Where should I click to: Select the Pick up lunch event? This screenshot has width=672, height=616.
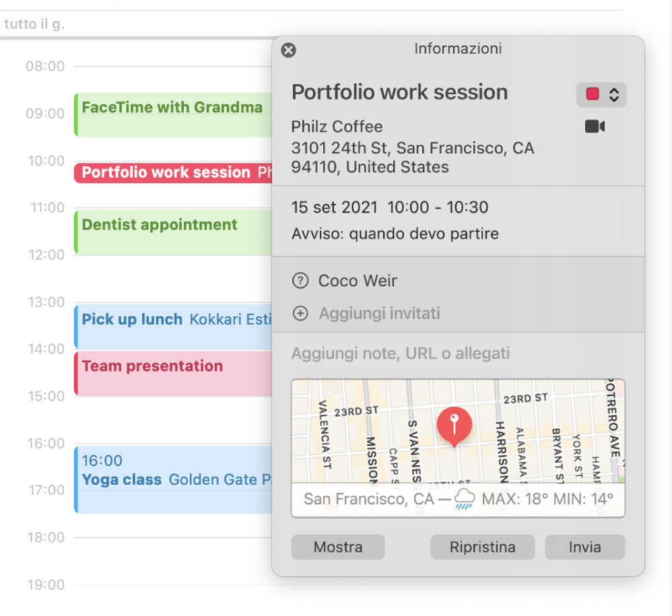pyautogui.click(x=173, y=327)
